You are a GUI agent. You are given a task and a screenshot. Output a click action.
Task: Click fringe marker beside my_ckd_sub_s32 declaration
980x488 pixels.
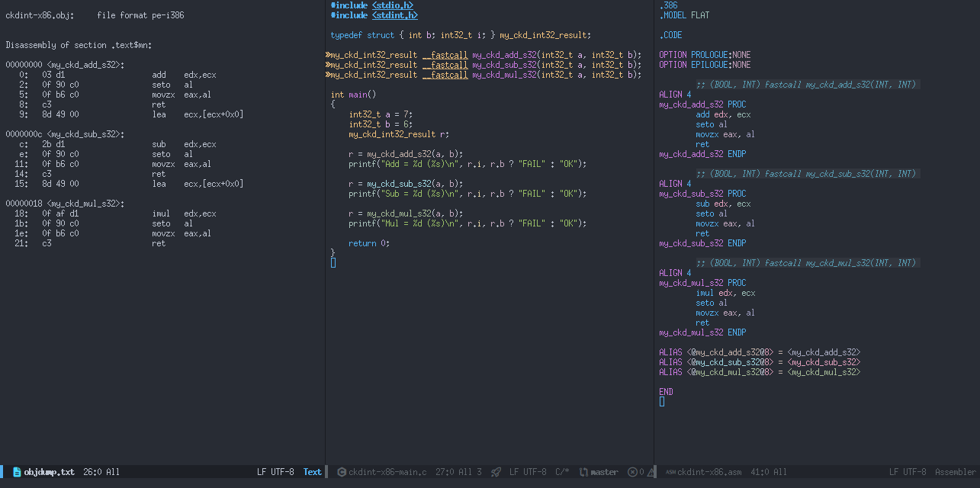pyautogui.click(x=328, y=65)
